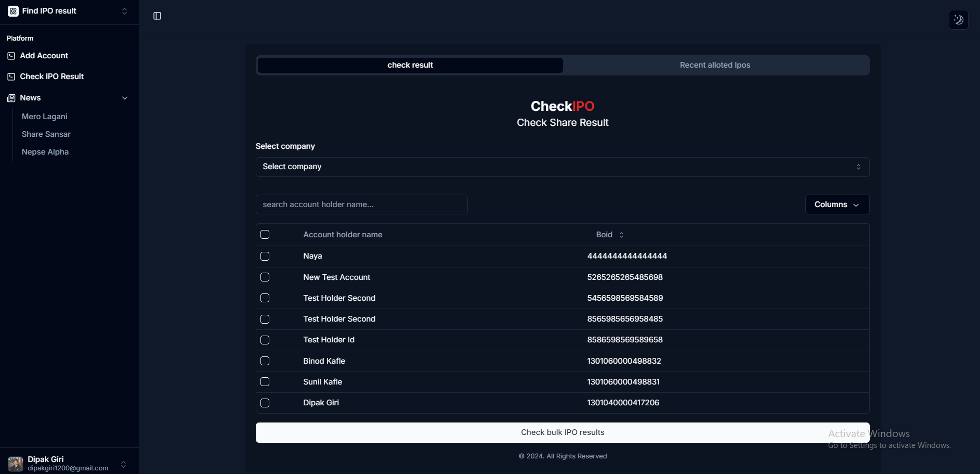Select the Binod Kafle checkbox
Screen dimensions: 980x474
(x=265, y=361)
